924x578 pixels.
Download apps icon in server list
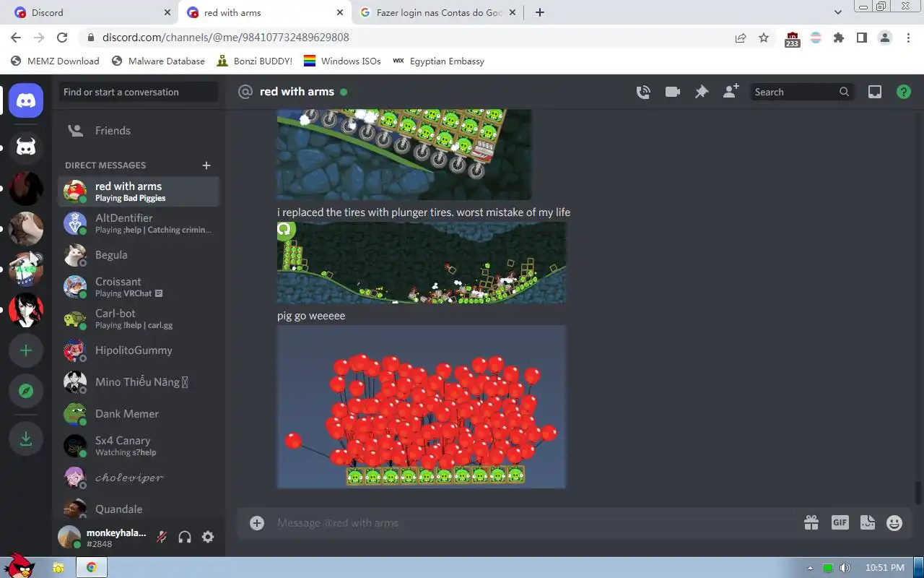pyautogui.click(x=26, y=439)
